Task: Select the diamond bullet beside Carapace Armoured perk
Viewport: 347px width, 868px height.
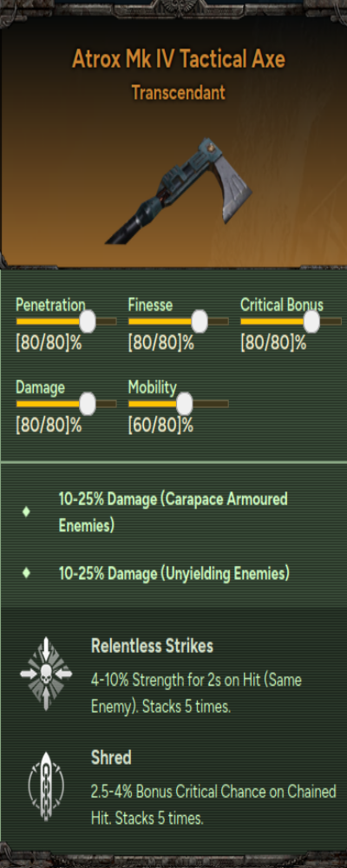Action: click(26, 512)
